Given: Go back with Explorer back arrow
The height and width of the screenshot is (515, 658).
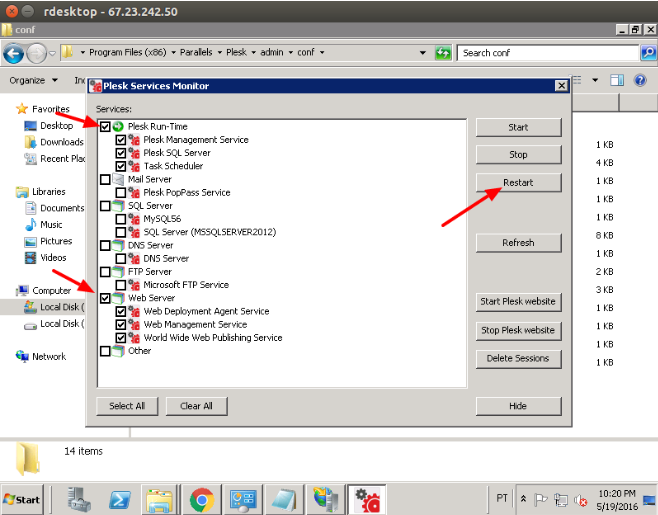Looking at the screenshot, I should click(13, 53).
